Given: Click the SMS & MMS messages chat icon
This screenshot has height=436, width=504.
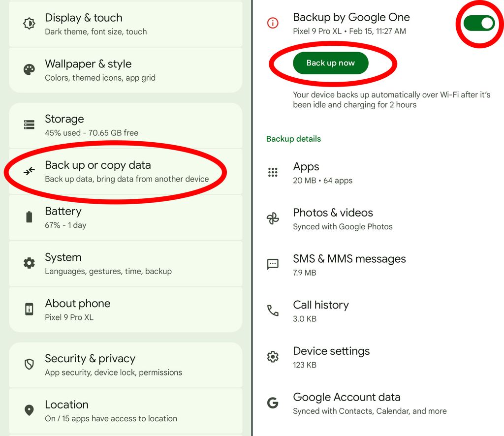Looking at the screenshot, I should tap(273, 264).
